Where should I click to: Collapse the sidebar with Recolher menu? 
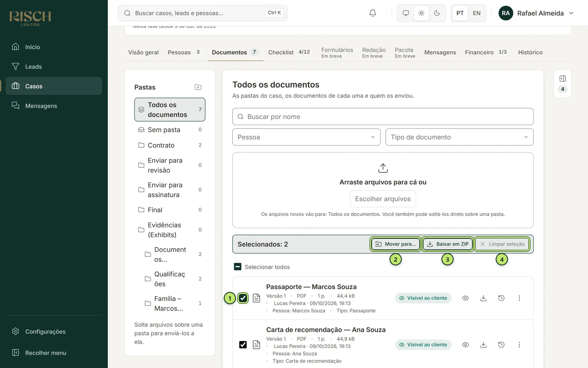[x=54, y=353]
